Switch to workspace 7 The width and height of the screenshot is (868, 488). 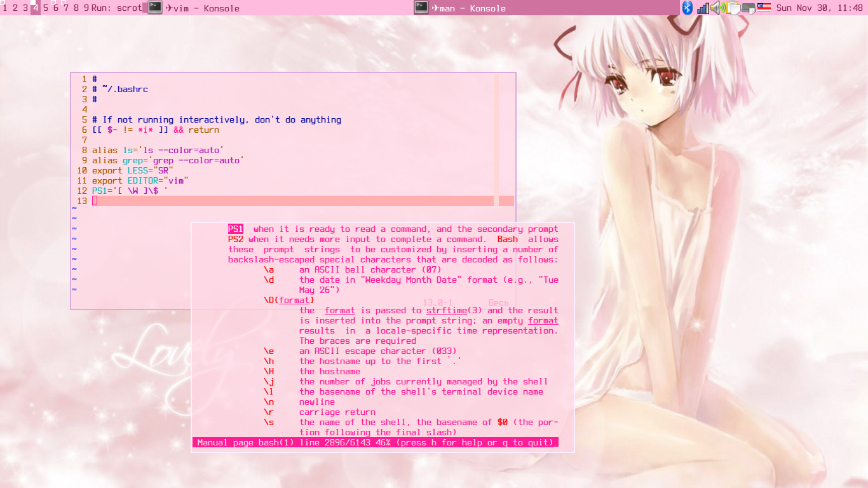65,8
